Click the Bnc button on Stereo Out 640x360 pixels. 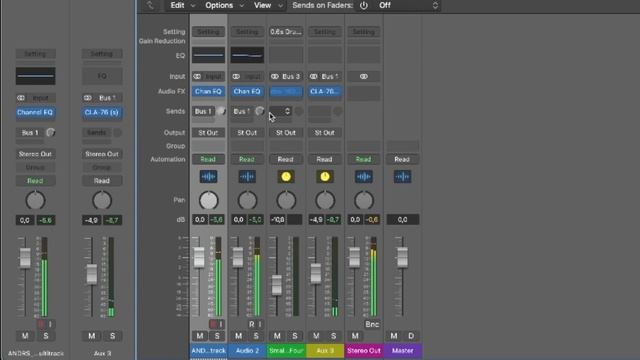tap(372, 324)
